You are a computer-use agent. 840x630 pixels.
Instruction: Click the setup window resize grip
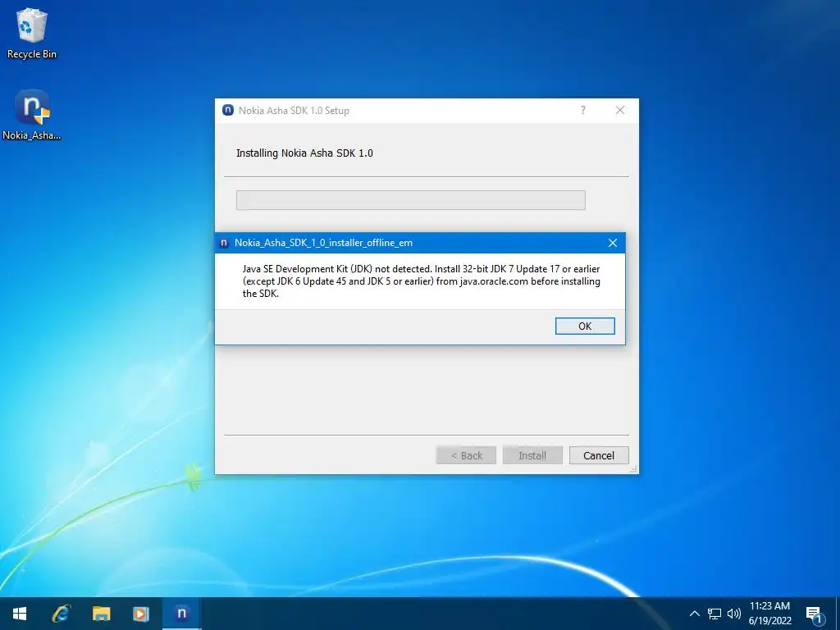(634, 469)
